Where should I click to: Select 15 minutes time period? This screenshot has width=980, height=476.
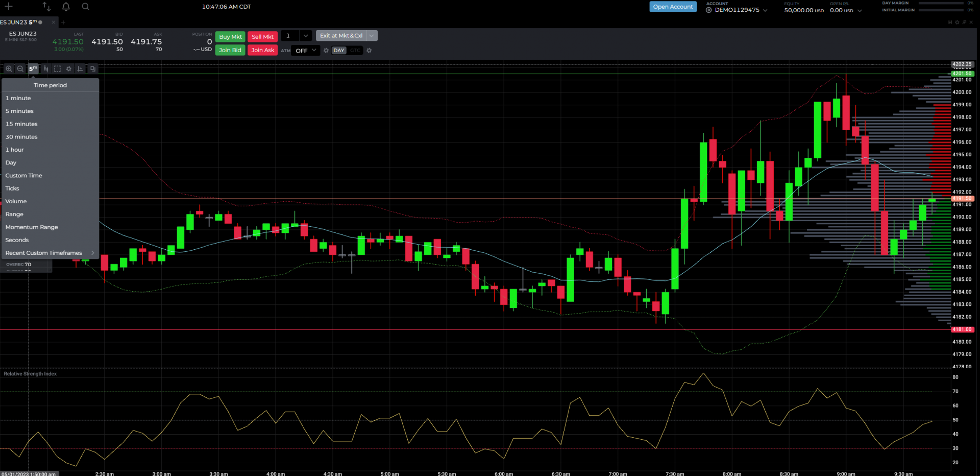[50, 124]
